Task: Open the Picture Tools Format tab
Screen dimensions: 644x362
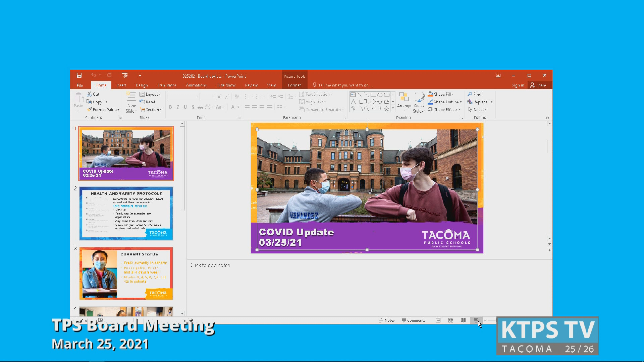Action: [294, 85]
